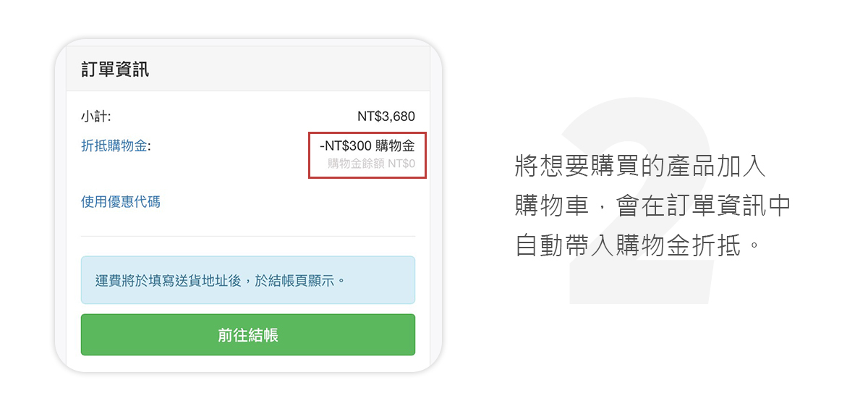Click the grey 購物金餘額 NT$0 balance text
This screenshot has width=868, height=401.
pos(371,164)
